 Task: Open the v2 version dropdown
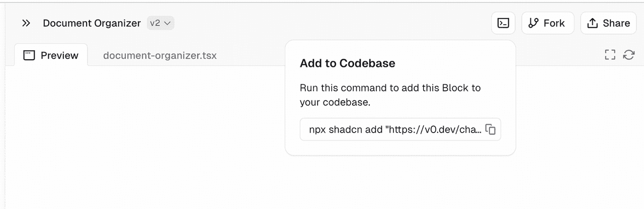(x=160, y=23)
